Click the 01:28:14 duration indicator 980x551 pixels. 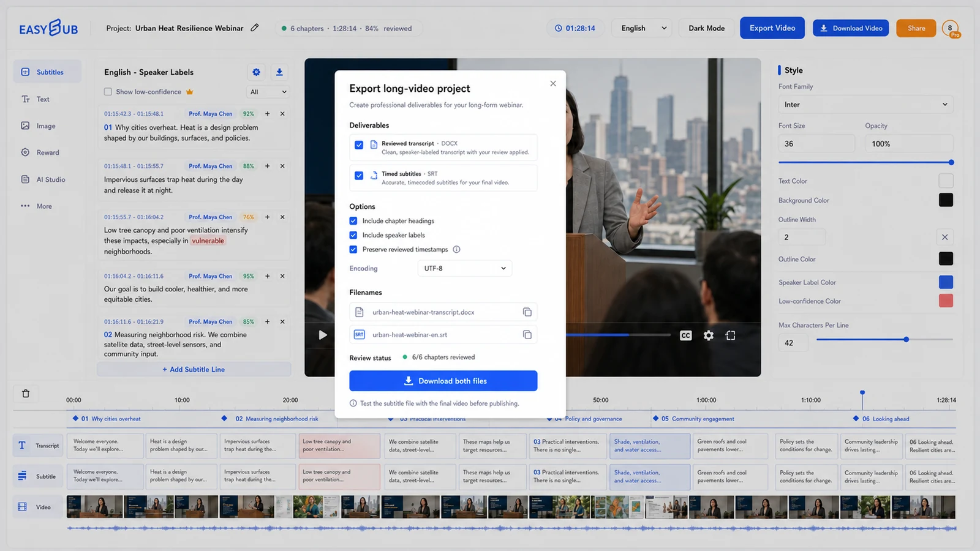(575, 28)
